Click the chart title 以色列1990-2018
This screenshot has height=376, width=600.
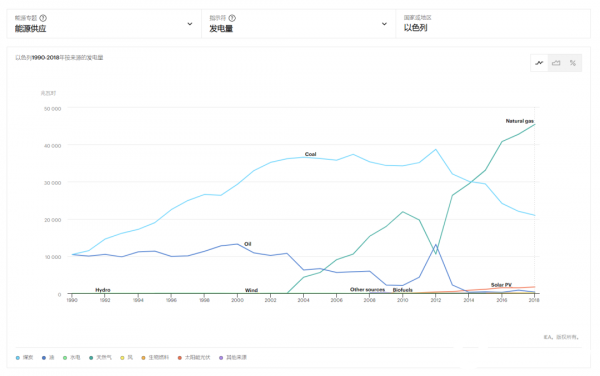59,58
